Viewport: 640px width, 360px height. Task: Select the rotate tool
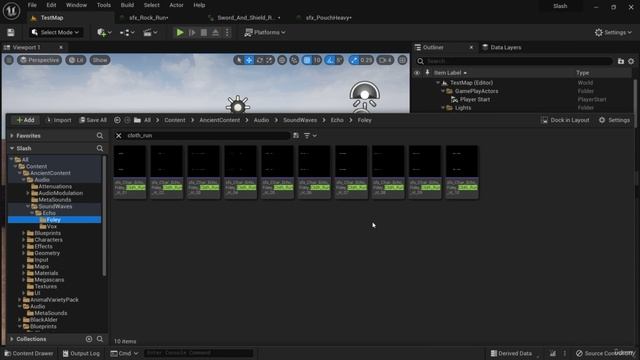[260, 60]
